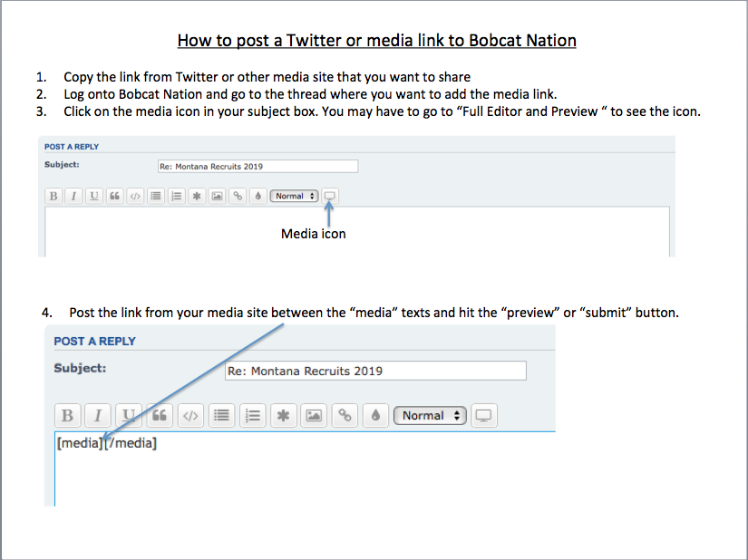Click the [media][/media] text in message box
This screenshot has height=560, width=748.
coord(106,443)
